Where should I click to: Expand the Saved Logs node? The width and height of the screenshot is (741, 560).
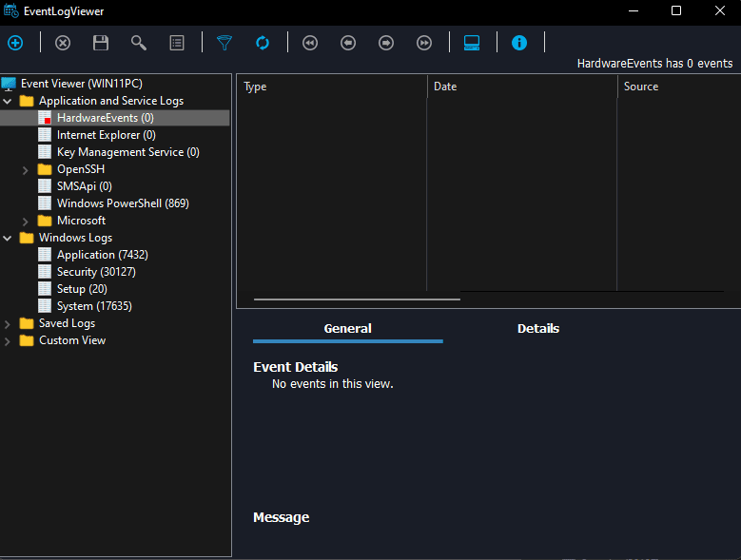pyautogui.click(x=9, y=323)
